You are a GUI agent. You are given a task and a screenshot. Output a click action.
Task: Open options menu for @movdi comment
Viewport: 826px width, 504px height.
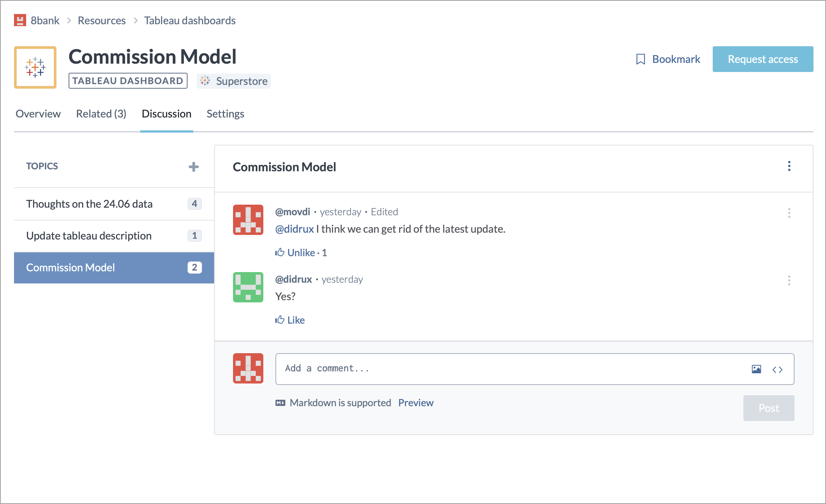pyautogui.click(x=789, y=213)
